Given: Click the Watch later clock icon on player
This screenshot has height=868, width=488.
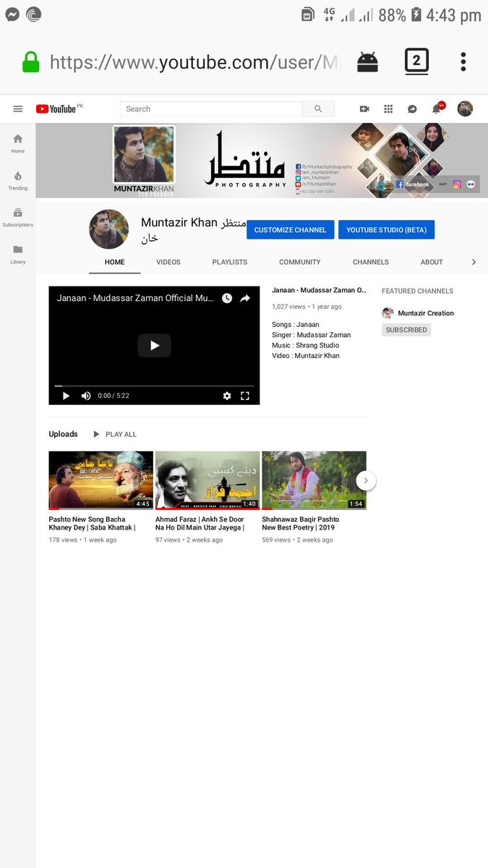Looking at the screenshot, I should click(x=227, y=298).
